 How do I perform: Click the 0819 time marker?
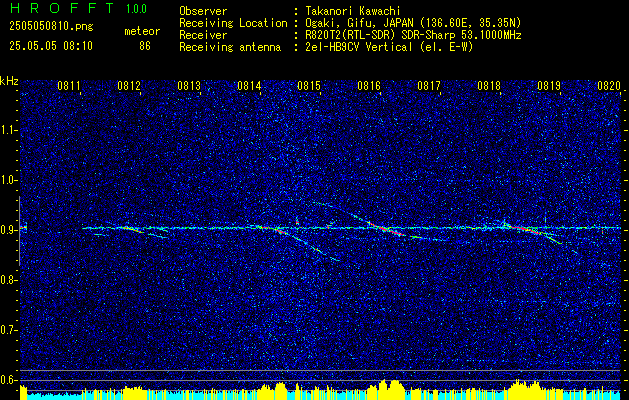[549, 85]
